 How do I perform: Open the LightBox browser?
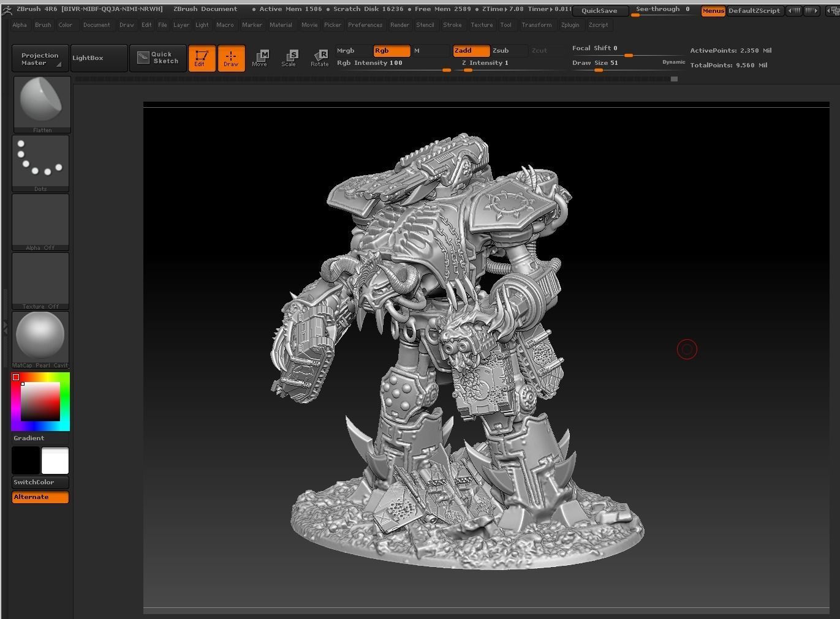point(99,58)
